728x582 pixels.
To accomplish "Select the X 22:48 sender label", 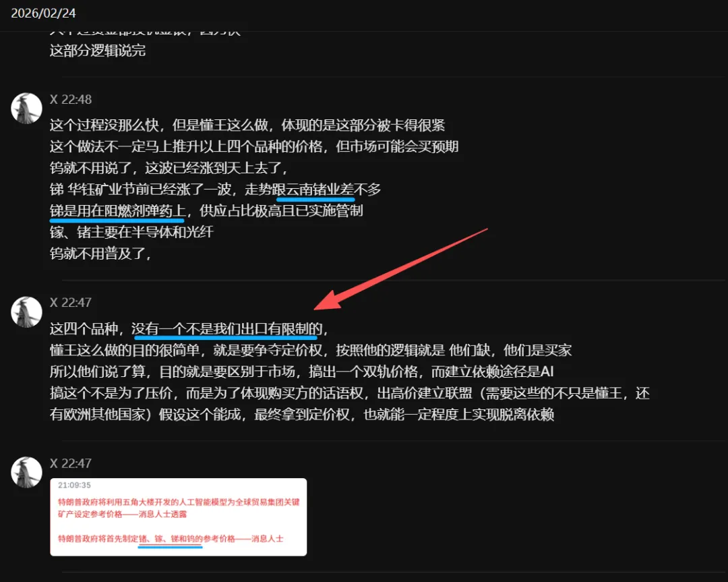I will pos(71,99).
